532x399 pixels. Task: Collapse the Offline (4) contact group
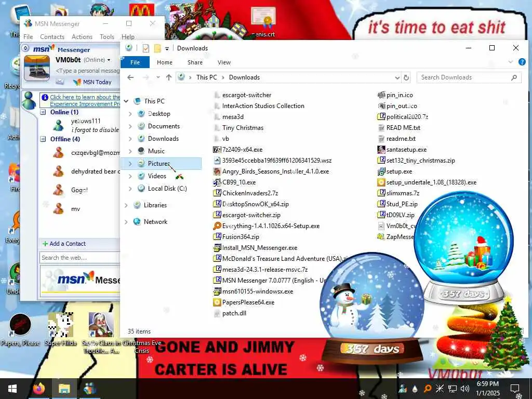[43, 139]
